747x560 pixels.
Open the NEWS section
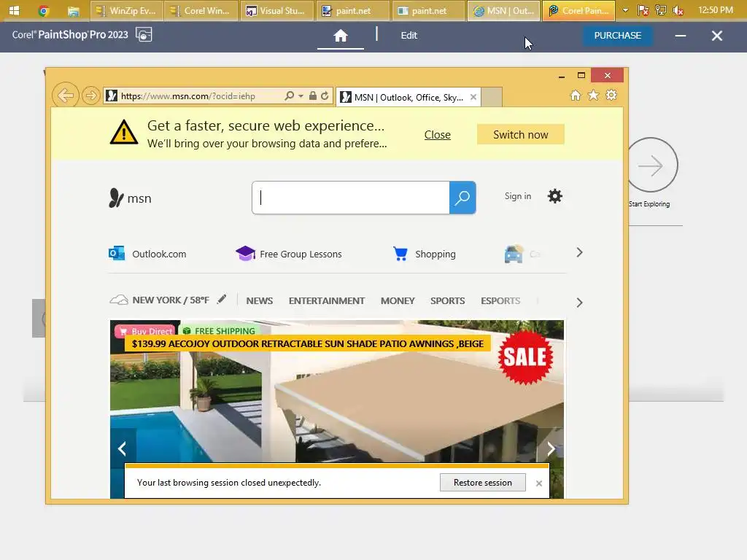(260, 301)
